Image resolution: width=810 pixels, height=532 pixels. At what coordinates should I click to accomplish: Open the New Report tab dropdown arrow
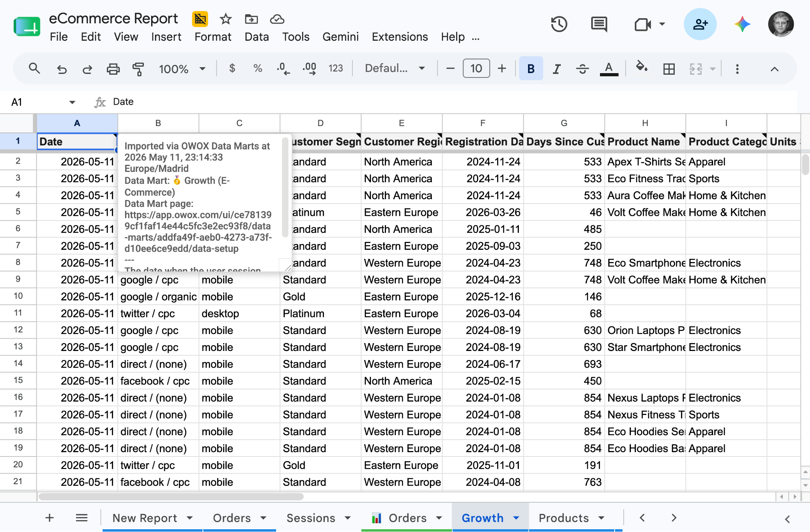click(189, 518)
